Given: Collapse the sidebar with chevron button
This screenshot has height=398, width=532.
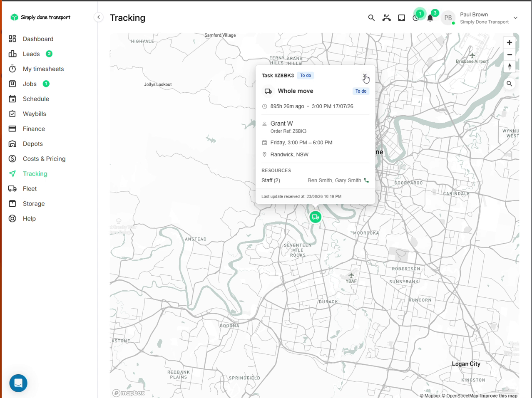Looking at the screenshot, I should pos(99,17).
